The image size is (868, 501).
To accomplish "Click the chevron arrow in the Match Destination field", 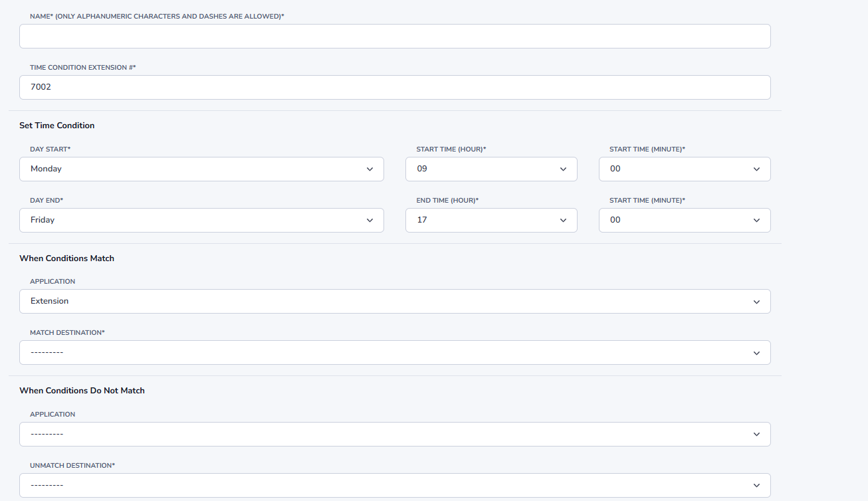I will (756, 353).
